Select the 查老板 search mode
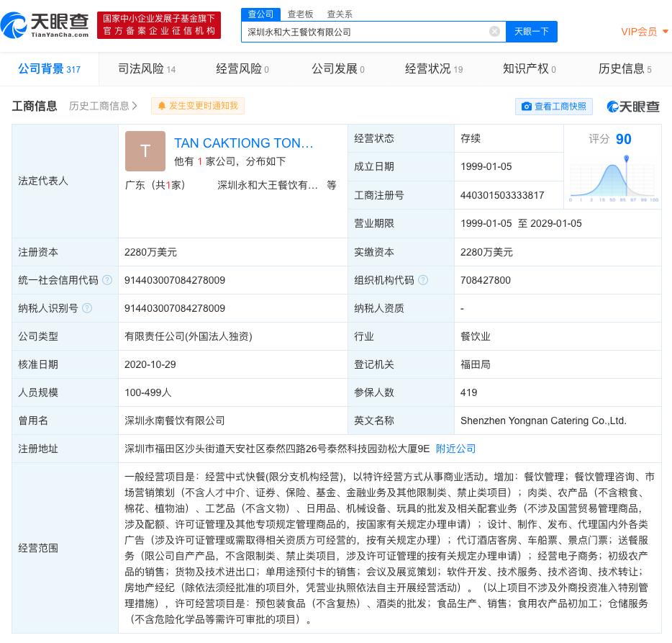The width and height of the screenshot is (672, 643). tap(300, 14)
